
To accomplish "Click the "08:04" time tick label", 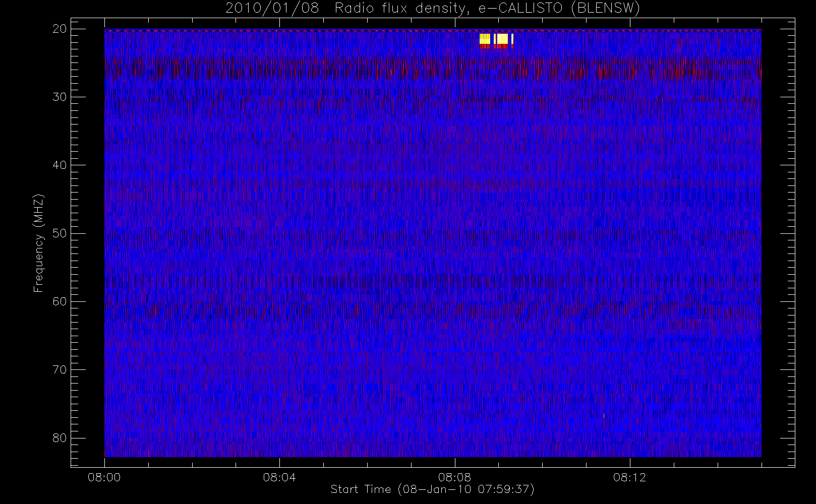I will click(279, 477).
